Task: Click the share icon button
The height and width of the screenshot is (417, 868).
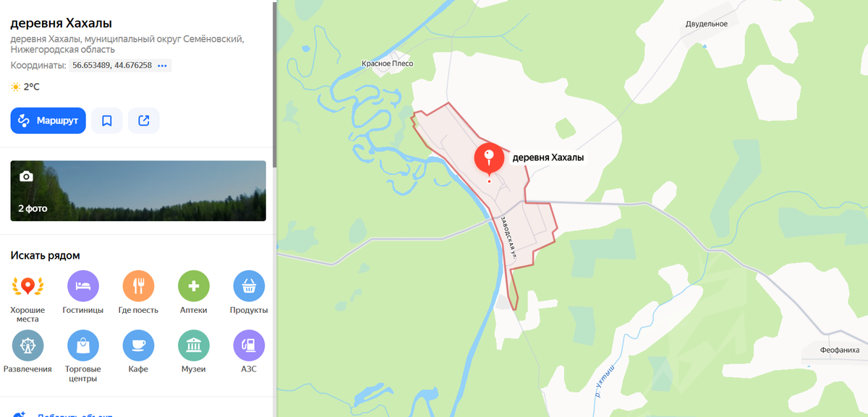Action: tap(144, 121)
